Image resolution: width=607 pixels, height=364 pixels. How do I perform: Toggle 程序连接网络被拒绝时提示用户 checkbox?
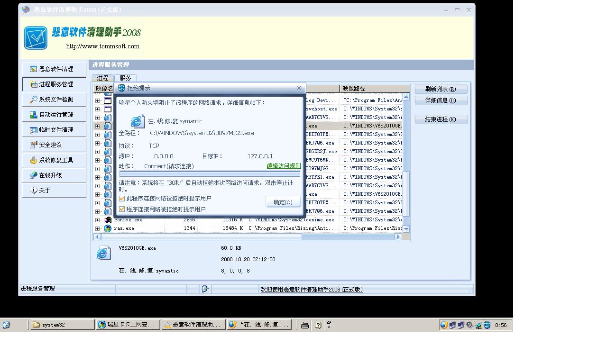[x=122, y=209]
